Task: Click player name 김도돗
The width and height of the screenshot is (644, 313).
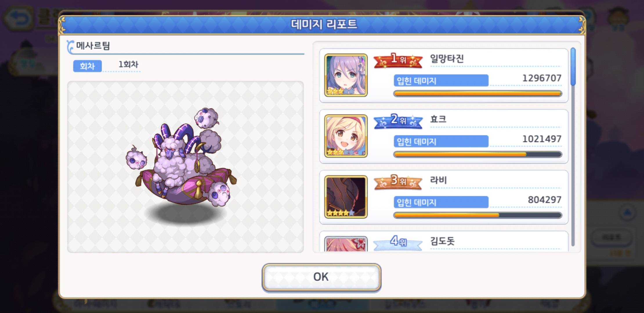Action: click(442, 241)
